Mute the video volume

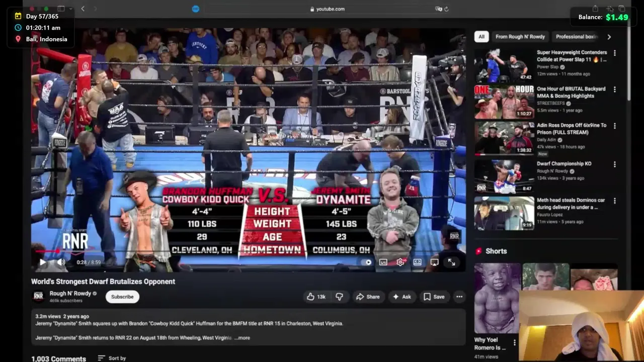click(61, 262)
